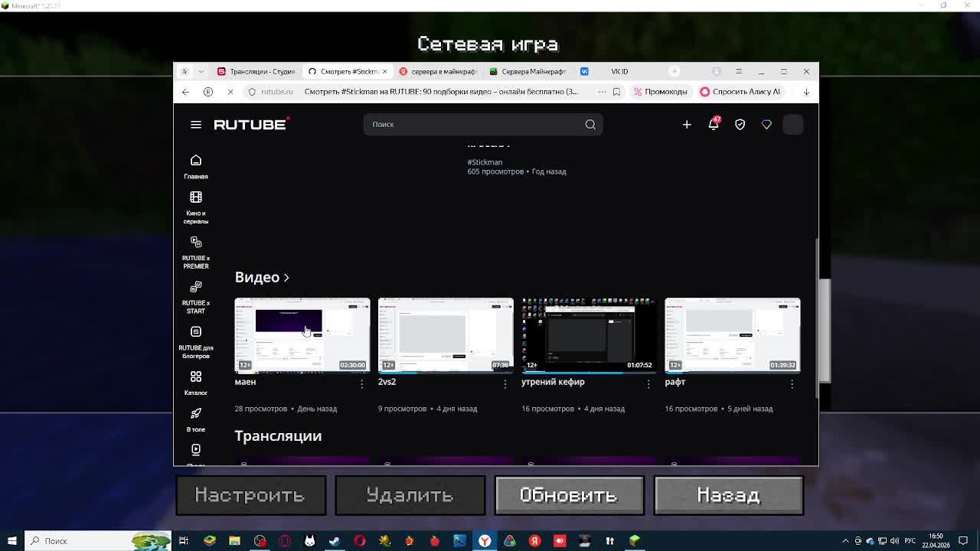Open a new browser tab
This screenshot has height=551, width=980.
pyautogui.click(x=675, y=71)
